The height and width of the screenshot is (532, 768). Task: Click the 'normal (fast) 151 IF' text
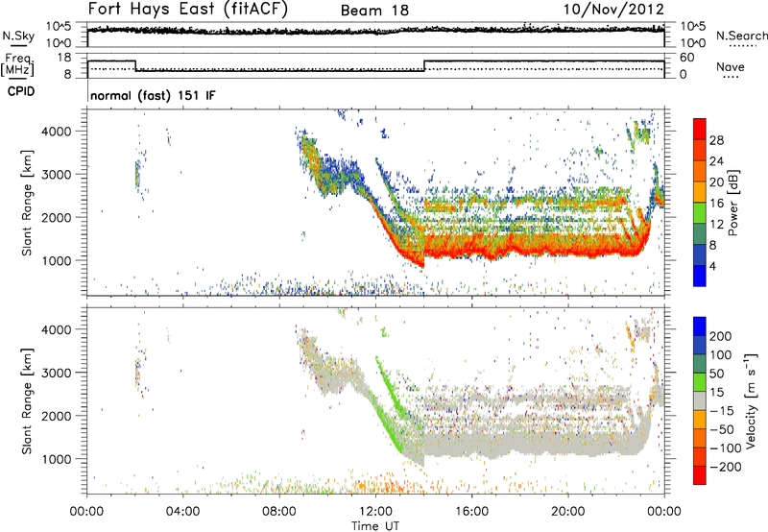click(153, 95)
